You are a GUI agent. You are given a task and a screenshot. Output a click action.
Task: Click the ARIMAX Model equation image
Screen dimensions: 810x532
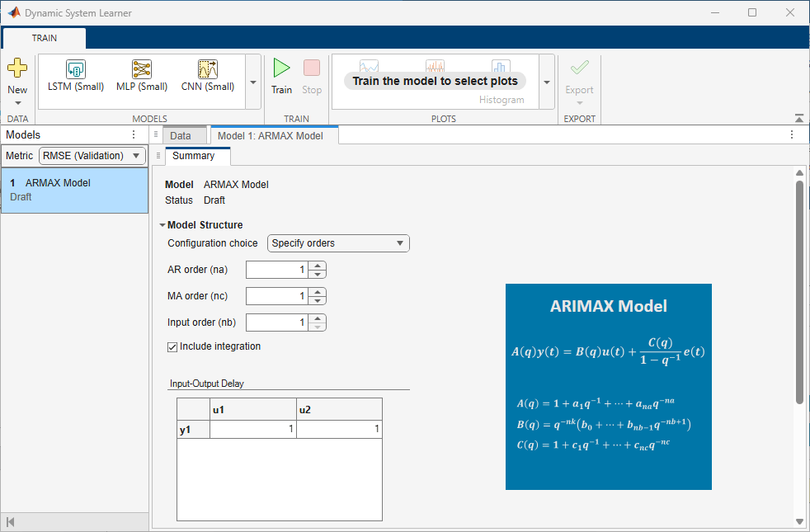609,386
